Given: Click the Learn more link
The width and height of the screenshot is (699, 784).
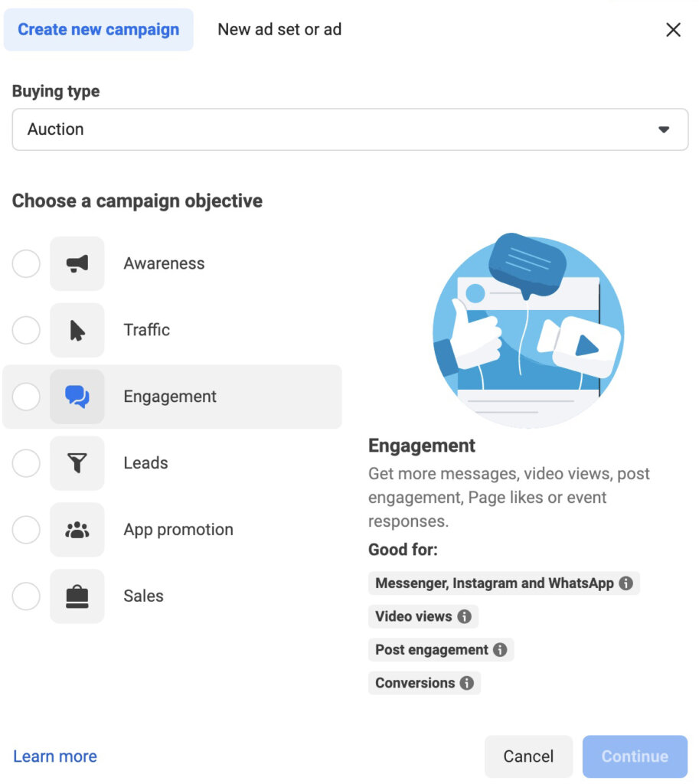Looking at the screenshot, I should [x=54, y=756].
